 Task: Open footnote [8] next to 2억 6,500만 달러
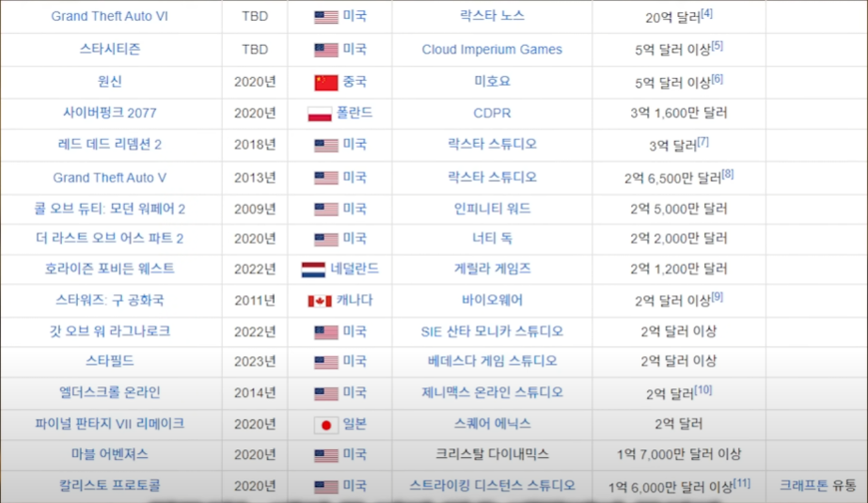tap(728, 175)
